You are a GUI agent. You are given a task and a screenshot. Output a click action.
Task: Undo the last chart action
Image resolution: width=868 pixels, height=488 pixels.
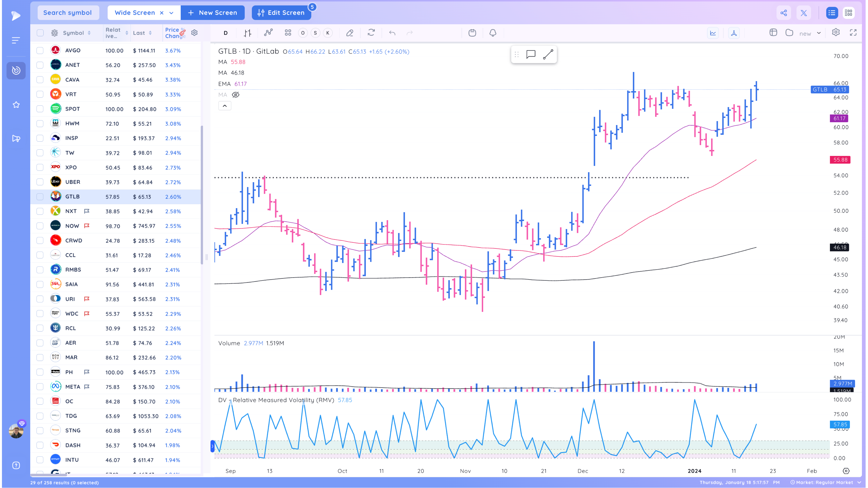pyautogui.click(x=392, y=33)
